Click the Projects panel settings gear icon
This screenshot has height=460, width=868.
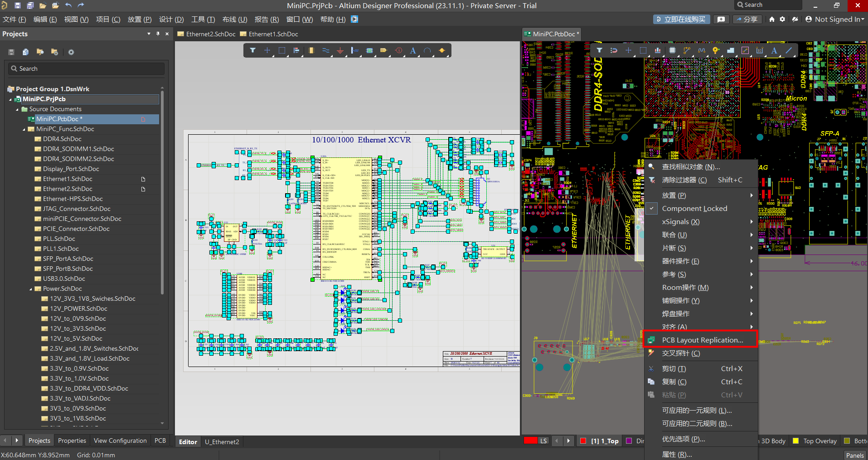point(71,52)
